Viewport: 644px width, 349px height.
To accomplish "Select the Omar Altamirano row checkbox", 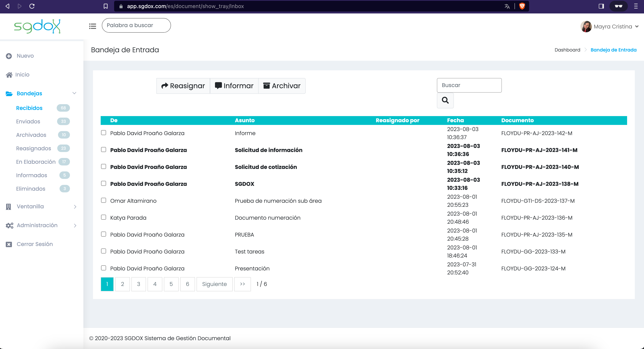I will point(104,200).
